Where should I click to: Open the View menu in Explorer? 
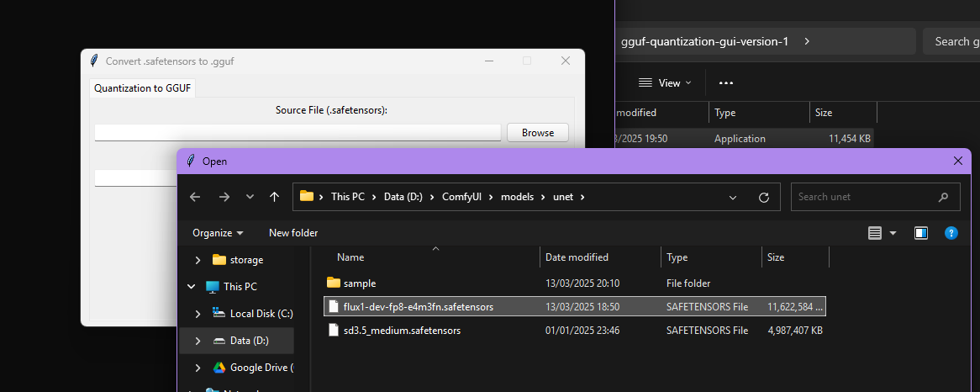tap(665, 82)
